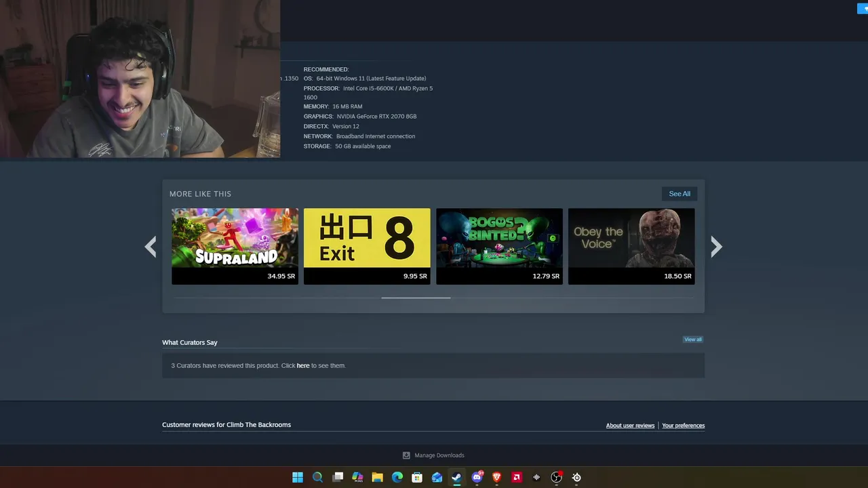Open the Supraland game card
Image resolution: width=868 pixels, height=488 pixels.
click(235, 246)
